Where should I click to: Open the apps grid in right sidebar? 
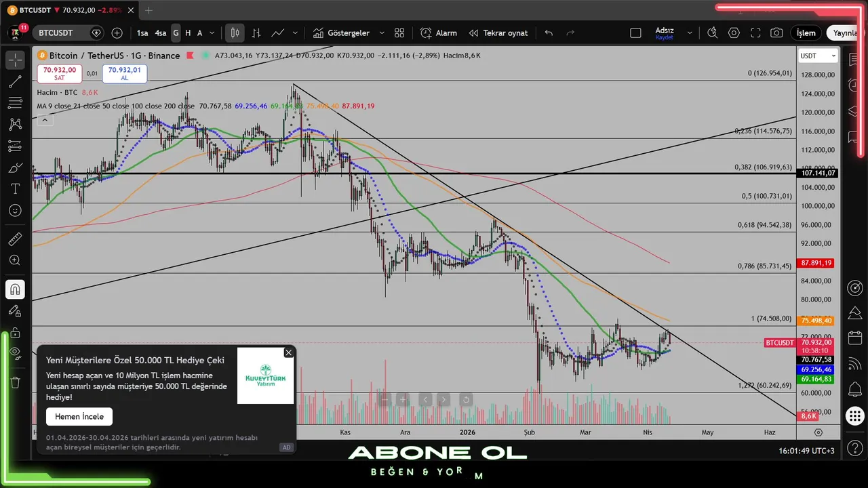854,416
